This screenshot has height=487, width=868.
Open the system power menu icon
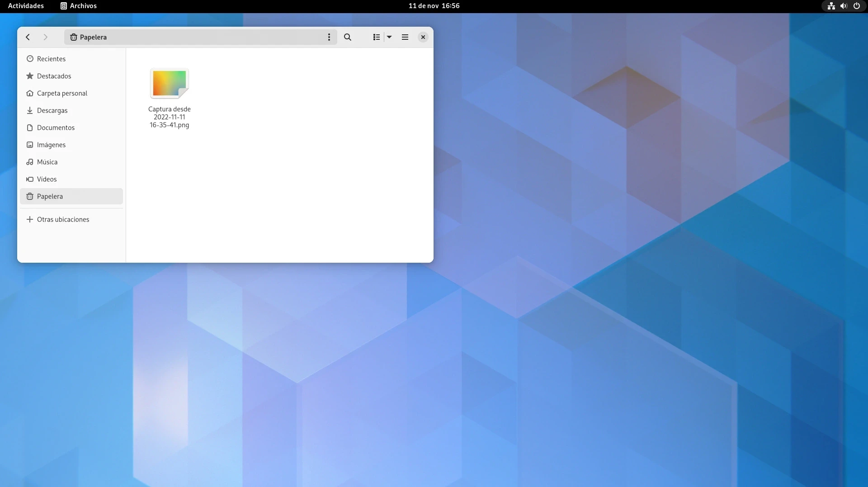[856, 6]
